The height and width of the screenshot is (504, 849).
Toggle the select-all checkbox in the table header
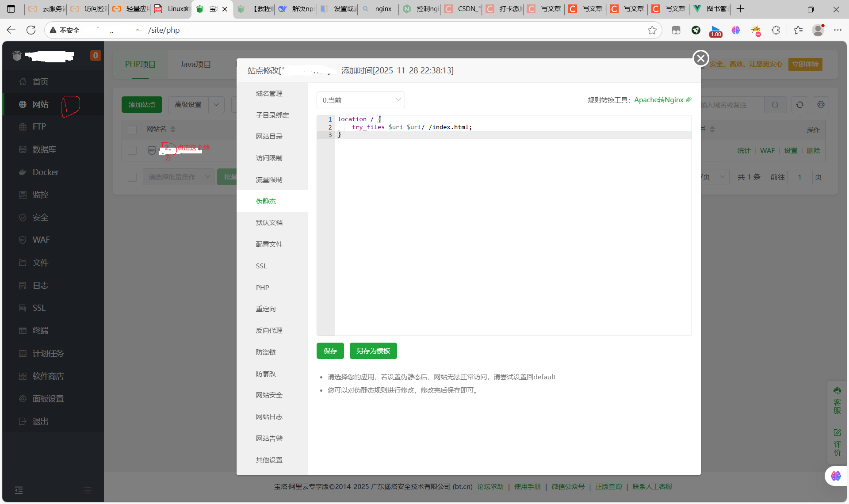point(132,130)
